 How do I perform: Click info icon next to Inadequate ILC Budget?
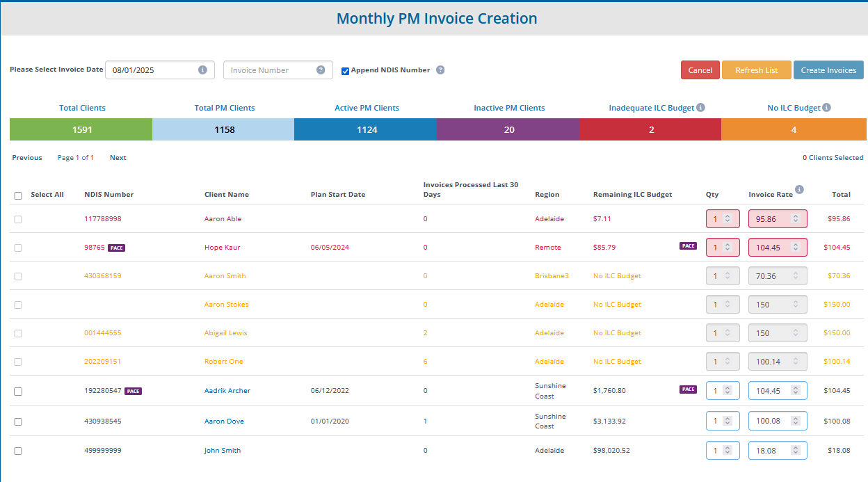click(700, 107)
